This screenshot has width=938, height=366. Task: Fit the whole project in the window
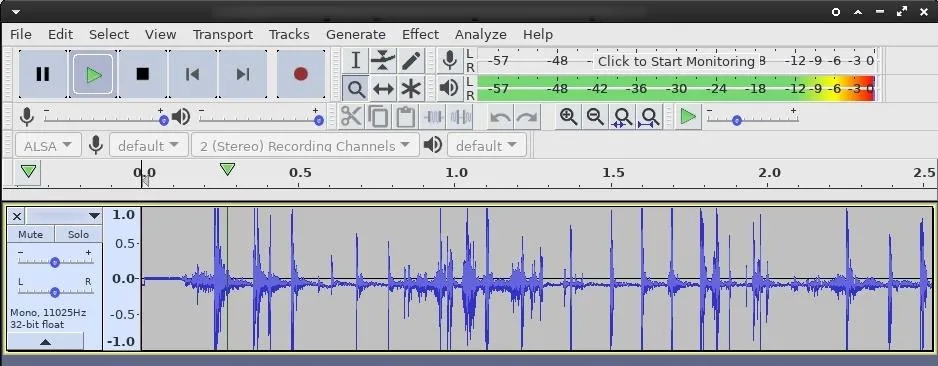pos(649,117)
